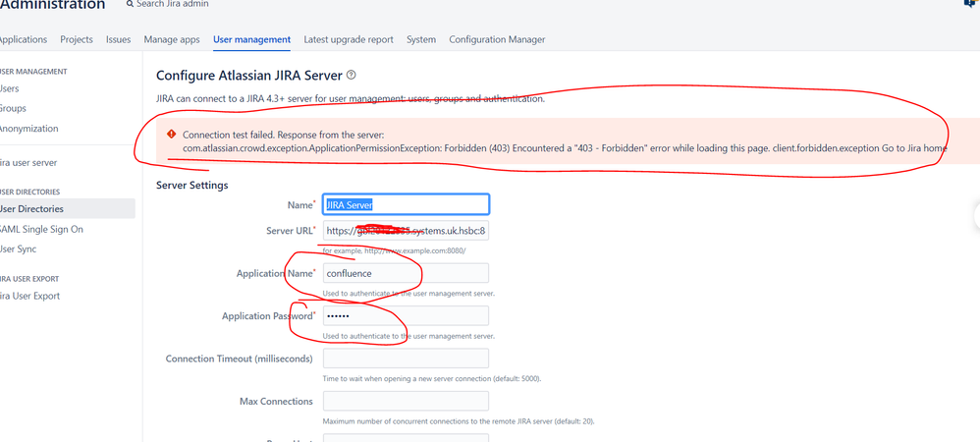980x442 pixels.
Task: Open Latest upgrade report tab
Action: [x=349, y=39]
